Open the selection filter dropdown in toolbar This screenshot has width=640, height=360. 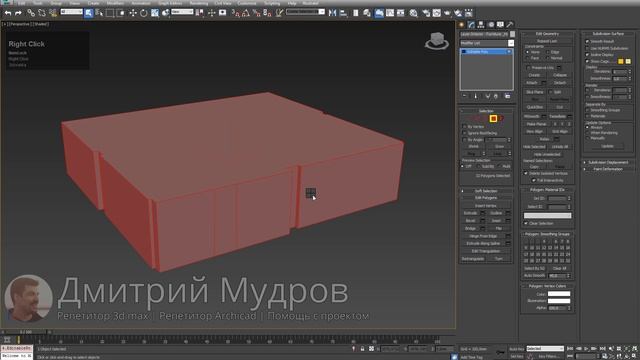[71, 12]
